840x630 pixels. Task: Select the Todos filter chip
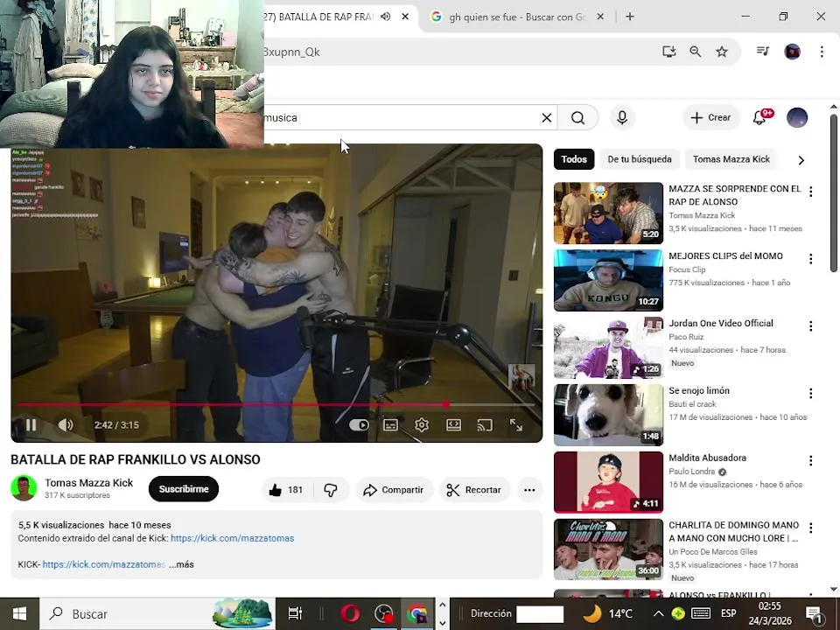574,159
